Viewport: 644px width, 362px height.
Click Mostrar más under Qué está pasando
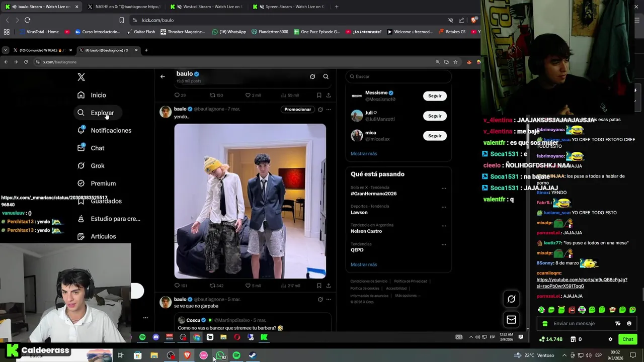click(364, 264)
